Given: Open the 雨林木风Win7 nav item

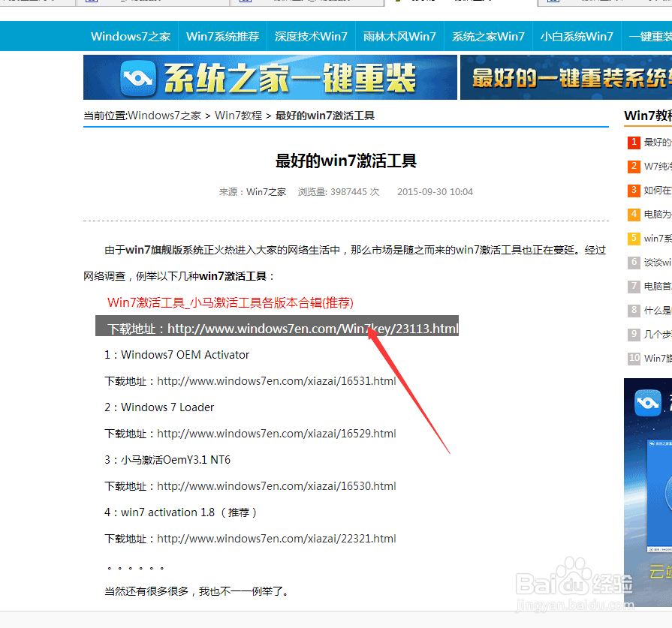Looking at the screenshot, I should pos(399,37).
